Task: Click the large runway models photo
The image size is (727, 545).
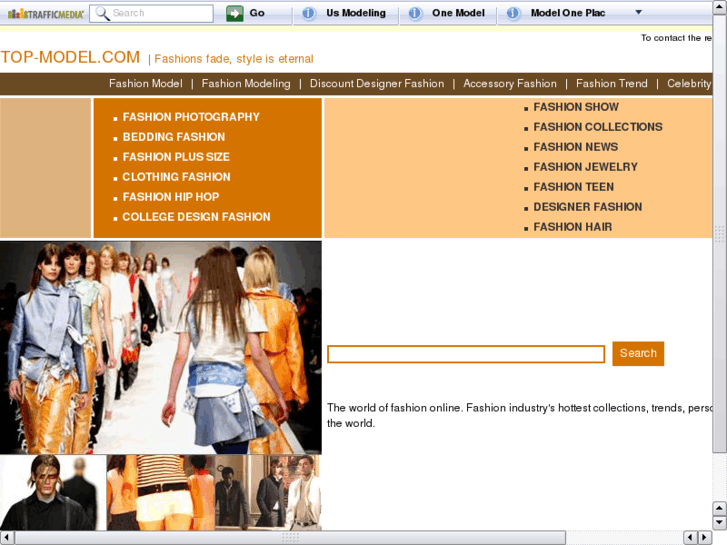Action: click(160, 347)
